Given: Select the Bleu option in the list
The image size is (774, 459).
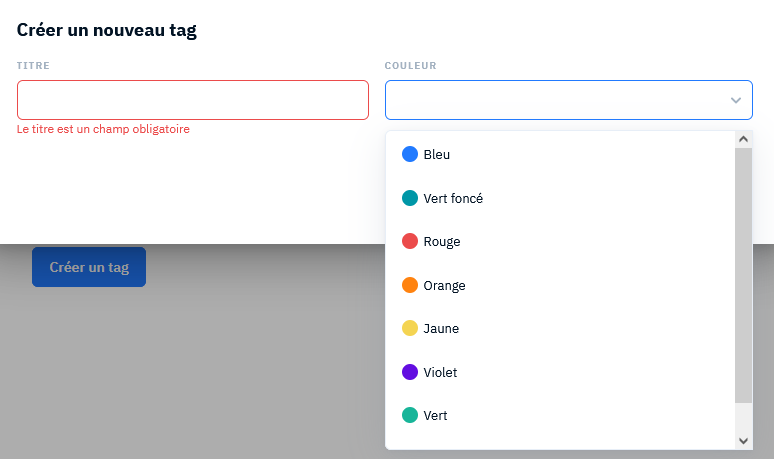Looking at the screenshot, I should (x=560, y=154).
